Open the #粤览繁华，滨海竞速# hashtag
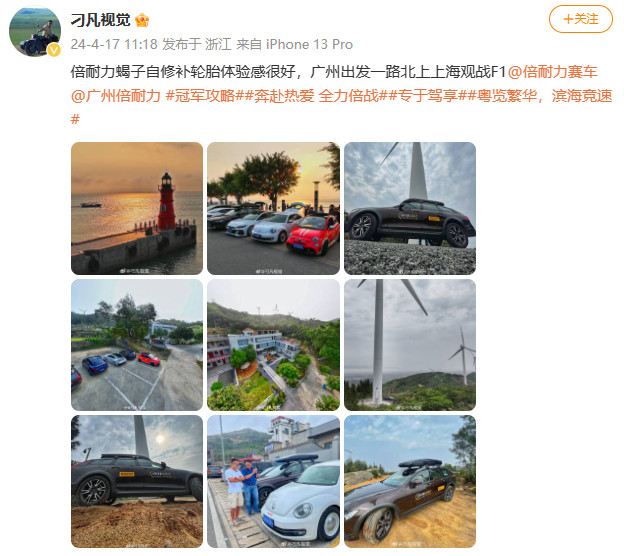This screenshot has width=624, height=556. pos(341,107)
